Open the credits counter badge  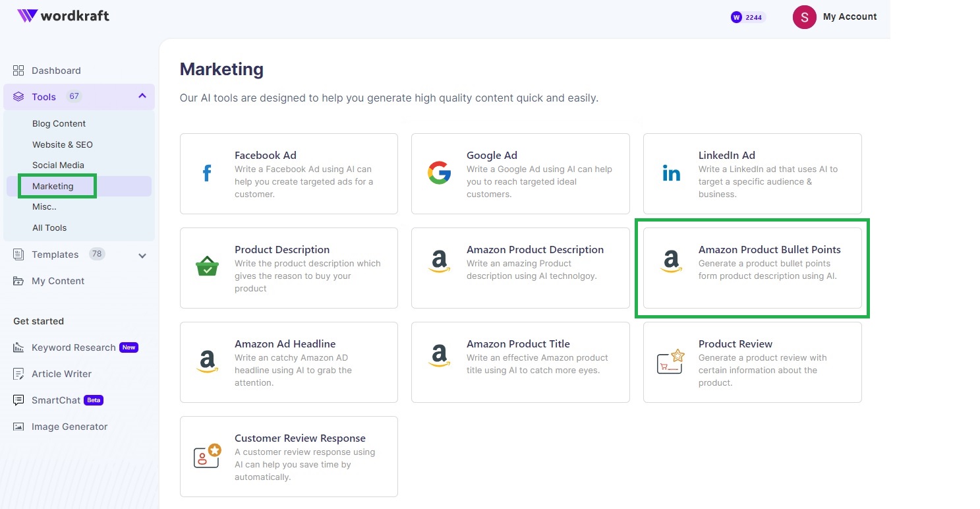point(747,18)
